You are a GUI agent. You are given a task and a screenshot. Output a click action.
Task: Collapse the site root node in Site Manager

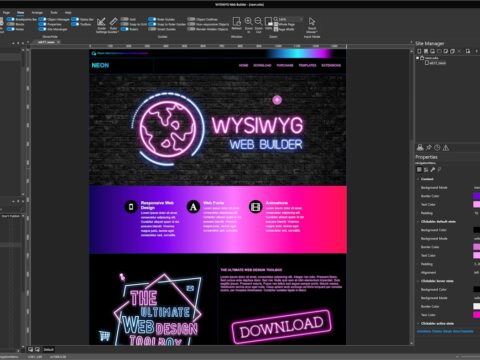pos(417,58)
